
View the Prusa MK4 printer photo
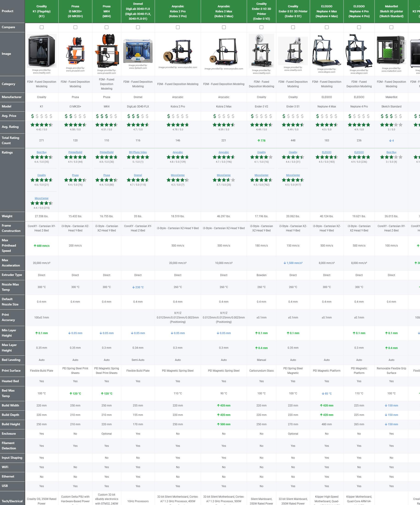107,51
